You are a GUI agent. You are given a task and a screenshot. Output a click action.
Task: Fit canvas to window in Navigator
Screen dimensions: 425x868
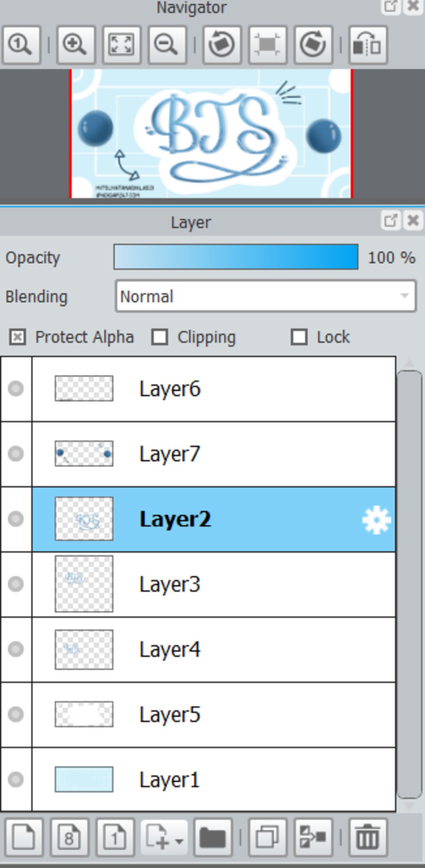click(121, 45)
